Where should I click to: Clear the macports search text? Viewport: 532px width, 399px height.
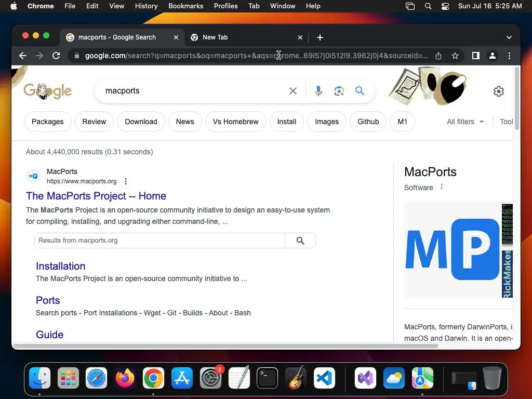click(293, 91)
